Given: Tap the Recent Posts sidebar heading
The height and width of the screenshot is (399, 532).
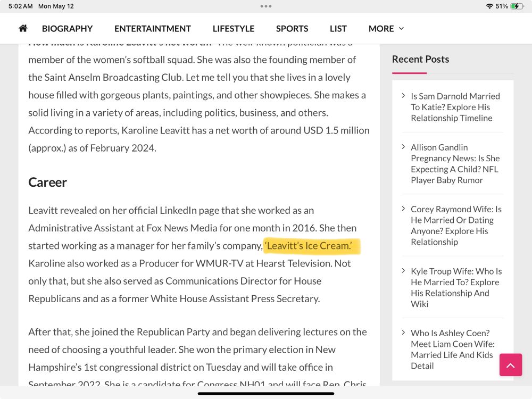Looking at the screenshot, I should pyautogui.click(x=420, y=59).
